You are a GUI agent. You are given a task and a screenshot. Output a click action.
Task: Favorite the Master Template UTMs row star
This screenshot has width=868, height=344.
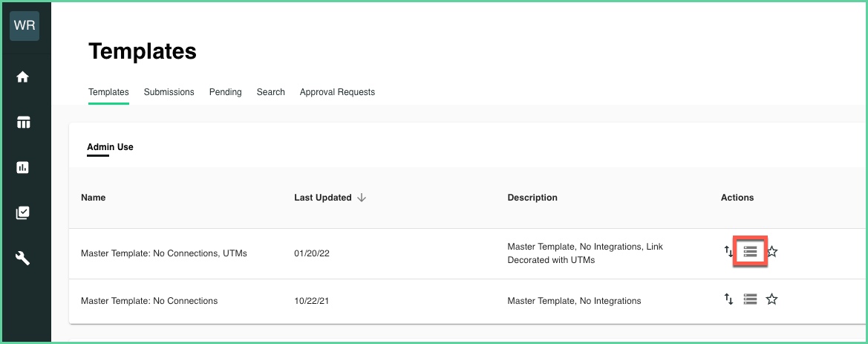coord(772,252)
